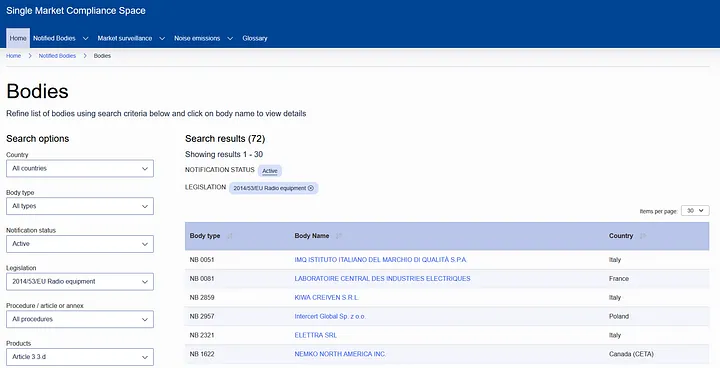Select the NB 0081 cell
720x368 pixels.
tap(202, 279)
